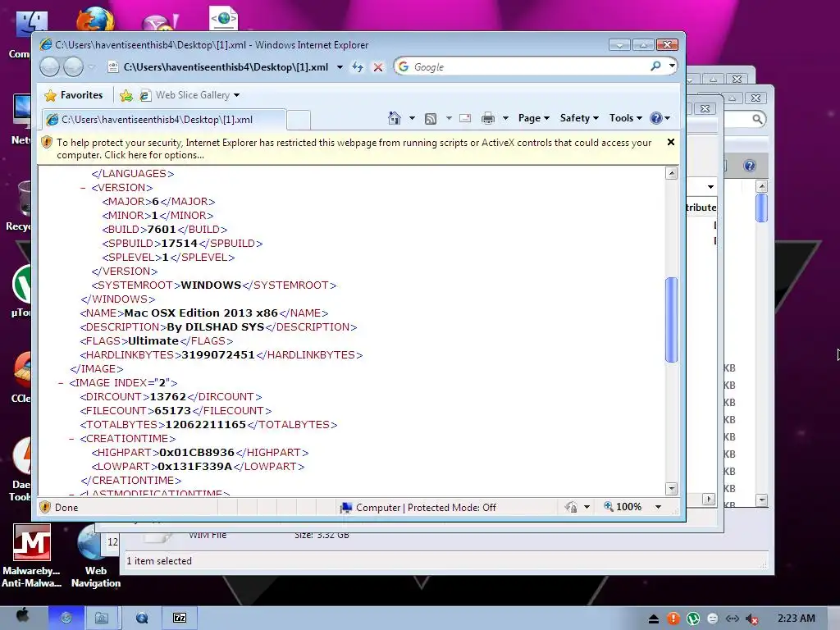Click the clock showing 2:23 AM

[x=796, y=619]
